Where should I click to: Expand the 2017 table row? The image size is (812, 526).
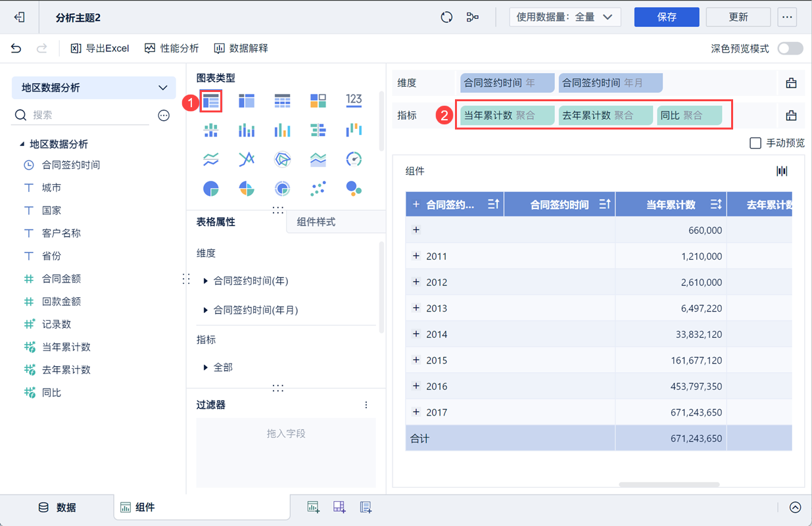click(x=416, y=412)
